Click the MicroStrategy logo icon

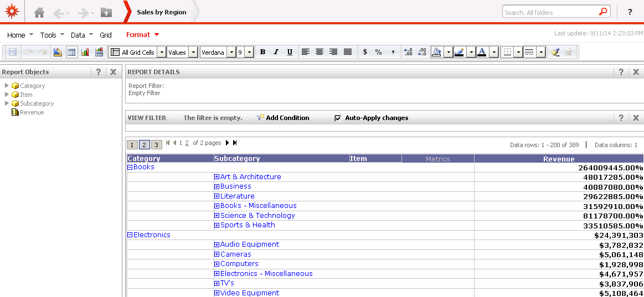(12, 11)
